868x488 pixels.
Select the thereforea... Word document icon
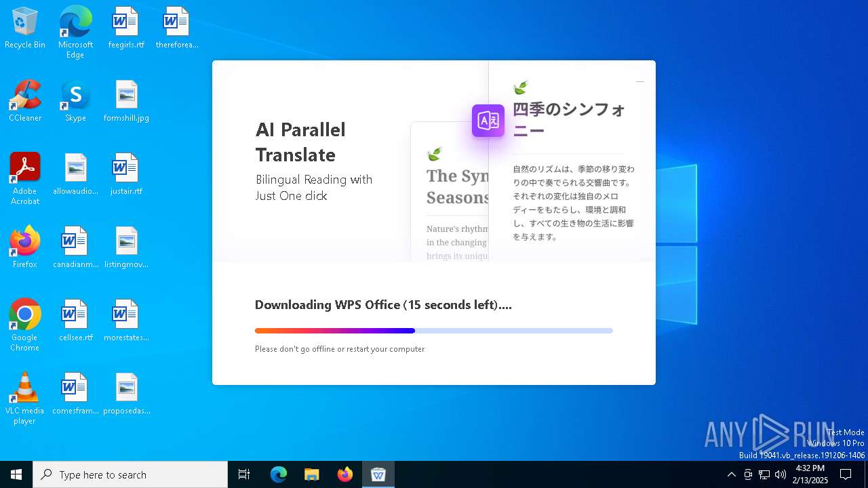176,28
